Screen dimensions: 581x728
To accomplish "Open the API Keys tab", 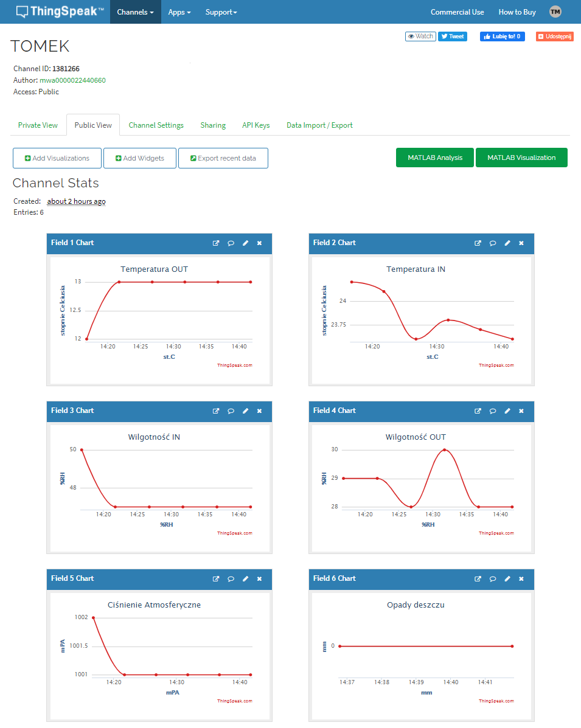I will pyautogui.click(x=256, y=125).
